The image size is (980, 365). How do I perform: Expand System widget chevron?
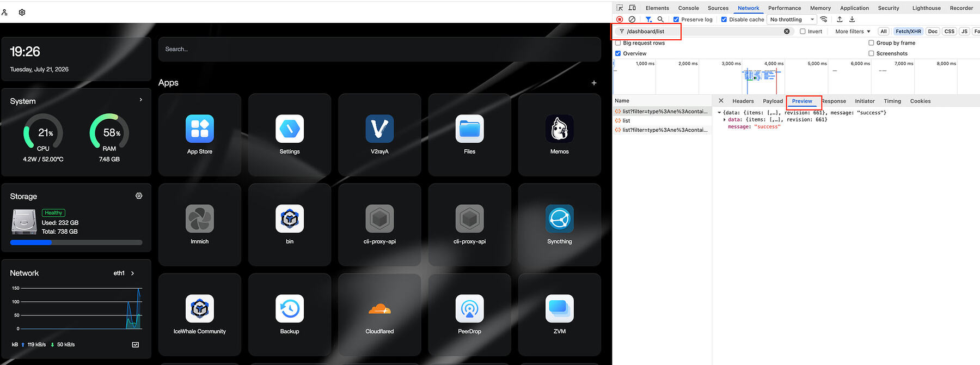140,100
